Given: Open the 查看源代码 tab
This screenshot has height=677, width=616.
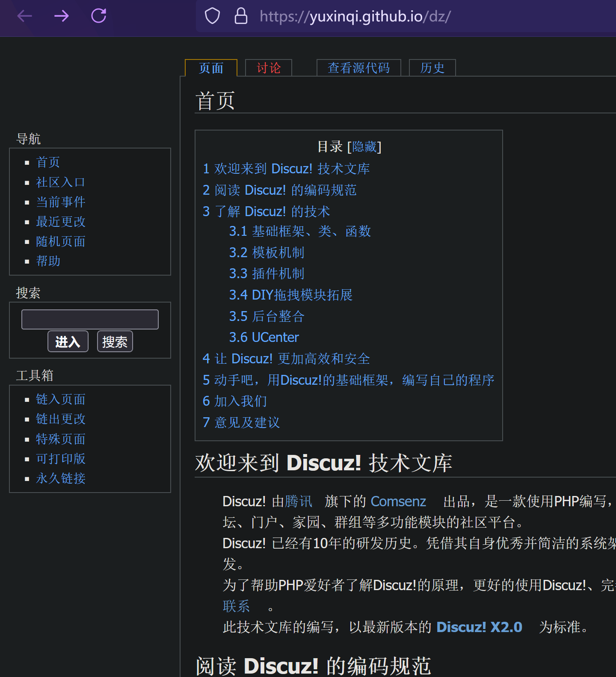Looking at the screenshot, I should pyautogui.click(x=358, y=68).
